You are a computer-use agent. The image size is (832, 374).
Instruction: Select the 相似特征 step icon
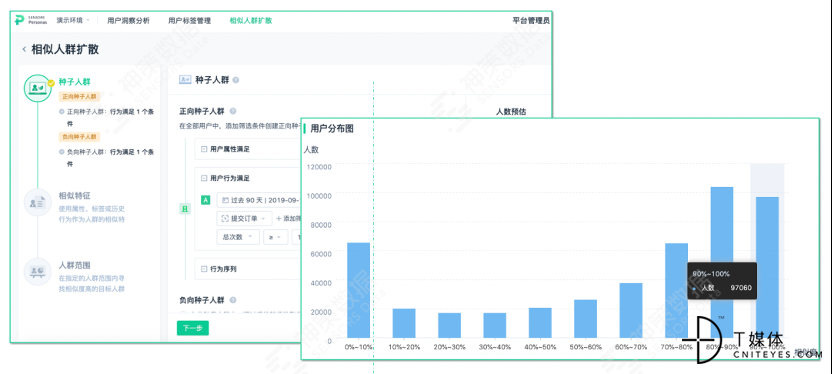(x=38, y=202)
